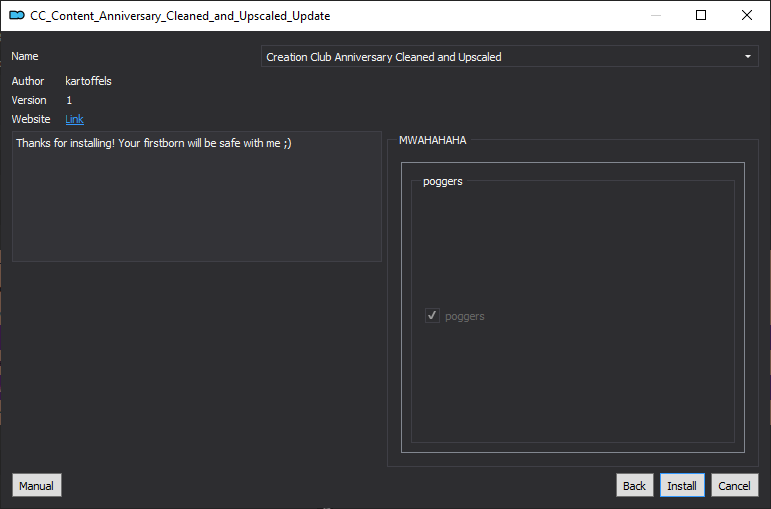Viewport: 771px width, 509px height.
Task: Switch to Manual install mode
Action: 36,485
